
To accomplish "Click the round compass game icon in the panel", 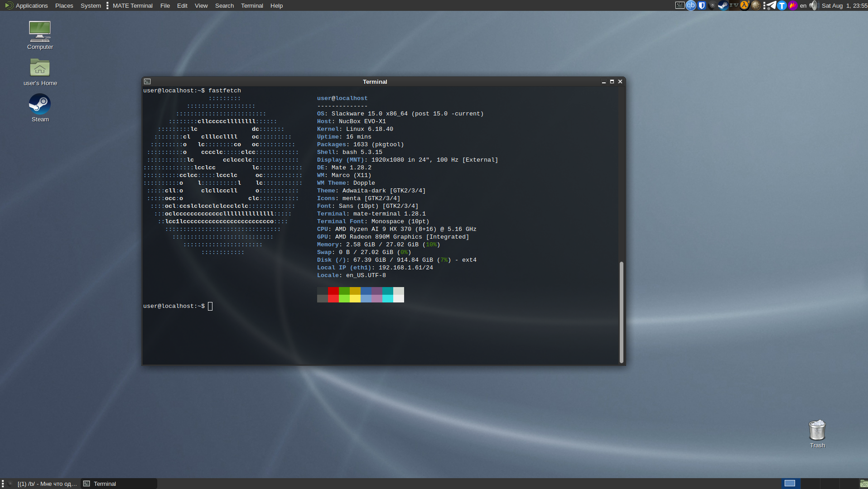I will pyautogui.click(x=756, y=5).
